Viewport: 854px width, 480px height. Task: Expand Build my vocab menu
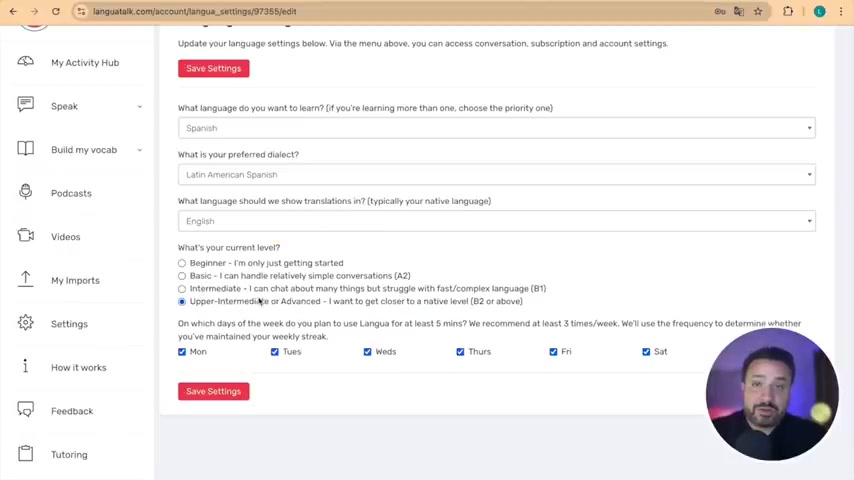click(x=80, y=150)
